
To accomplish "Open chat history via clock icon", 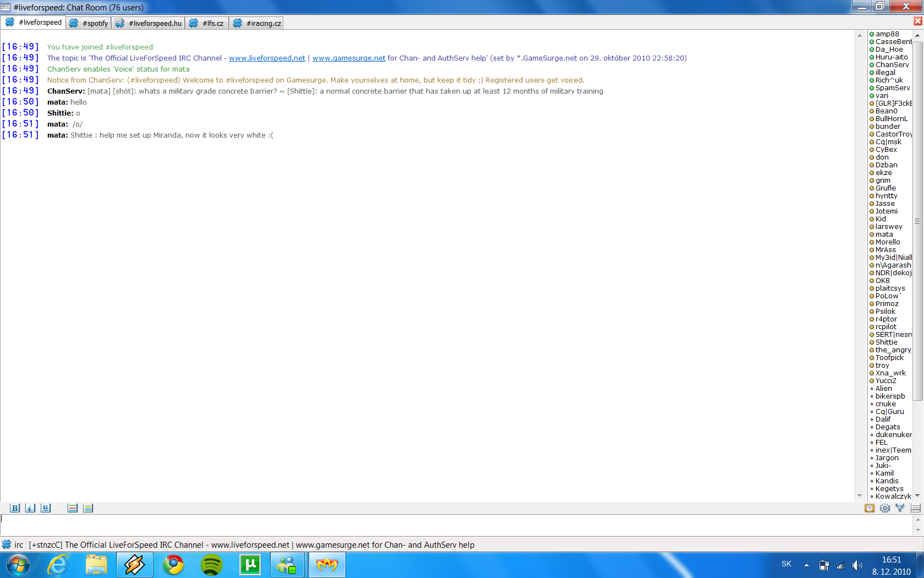I will tap(870, 508).
